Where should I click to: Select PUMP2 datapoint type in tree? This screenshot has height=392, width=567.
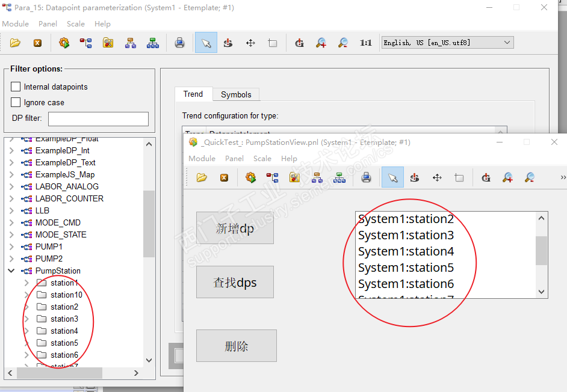coord(49,259)
